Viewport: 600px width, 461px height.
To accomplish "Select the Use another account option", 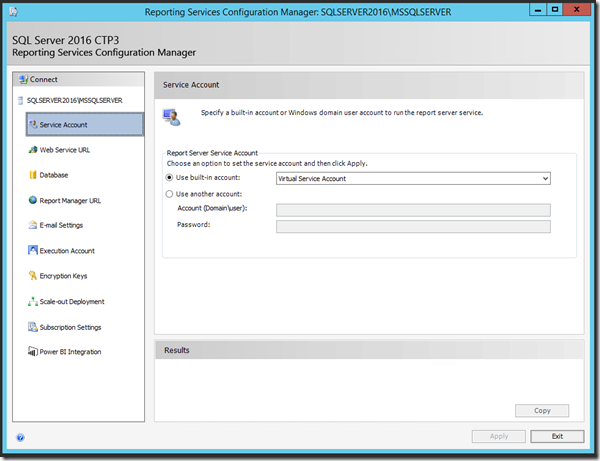I will (x=170, y=194).
